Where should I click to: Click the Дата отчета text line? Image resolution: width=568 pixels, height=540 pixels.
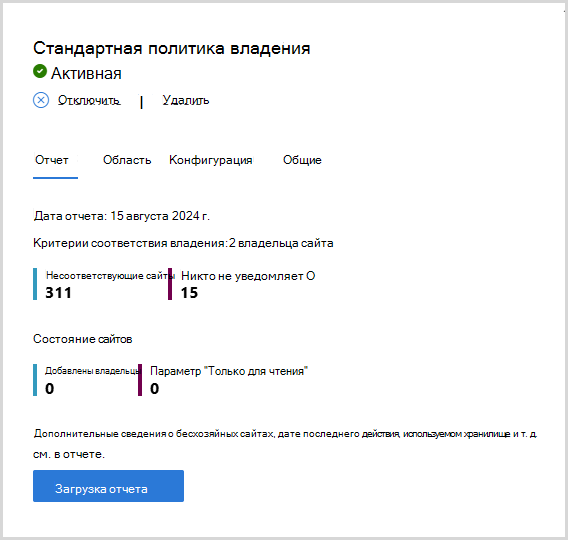(122, 216)
